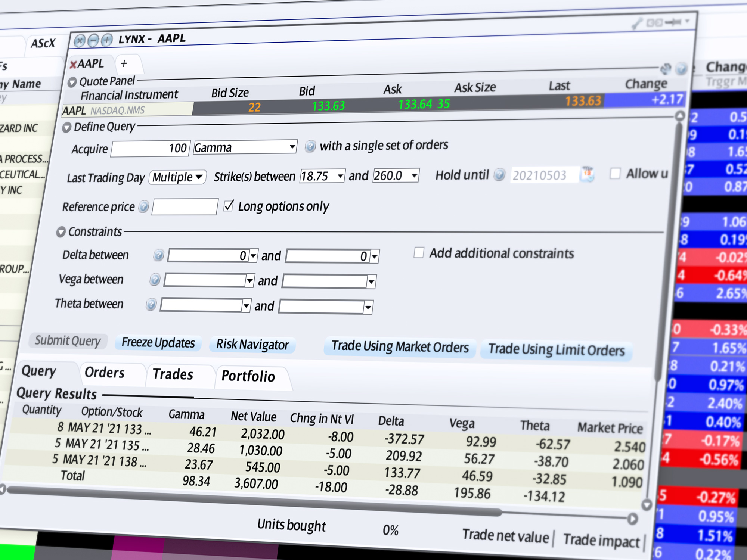Click the Reference price input field
The image size is (747, 560).
click(185, 207)
